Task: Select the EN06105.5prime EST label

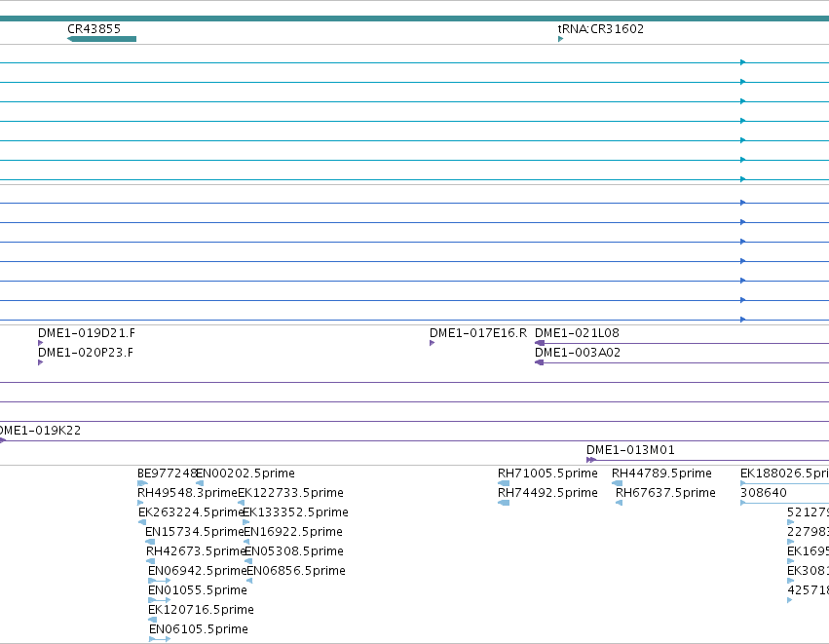Action: click(x=199, y=629)
